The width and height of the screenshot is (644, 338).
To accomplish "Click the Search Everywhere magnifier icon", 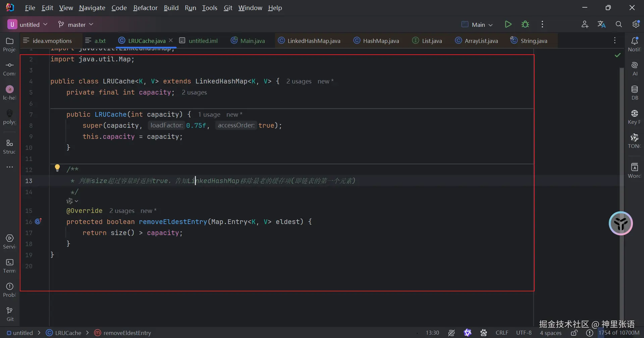I will point(619,24).
